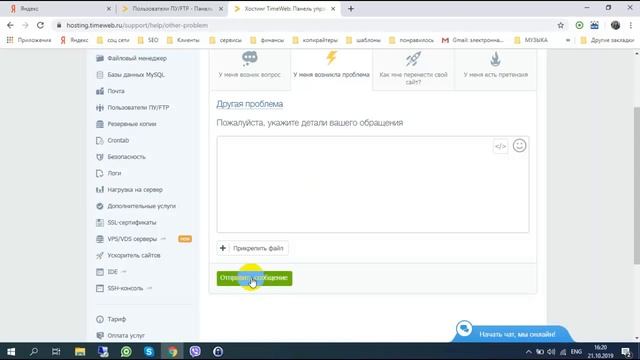
Task: Open Яндекс bookmark in bookmarks bar
Action: [x=74, y=40]
